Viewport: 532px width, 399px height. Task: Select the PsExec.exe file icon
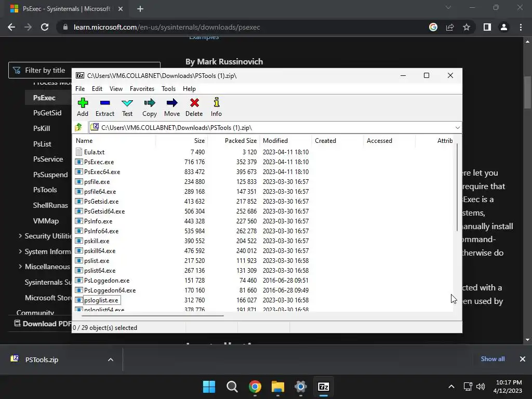coord(79,162)
